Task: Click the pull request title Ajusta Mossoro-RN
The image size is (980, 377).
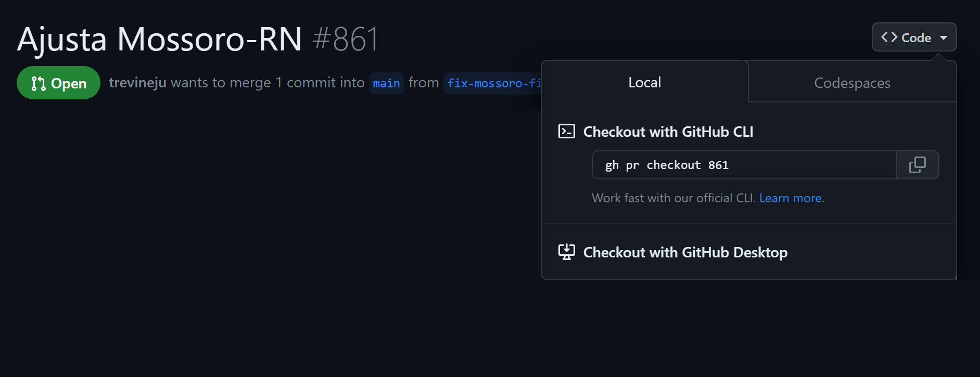Action: coord(159,39)
